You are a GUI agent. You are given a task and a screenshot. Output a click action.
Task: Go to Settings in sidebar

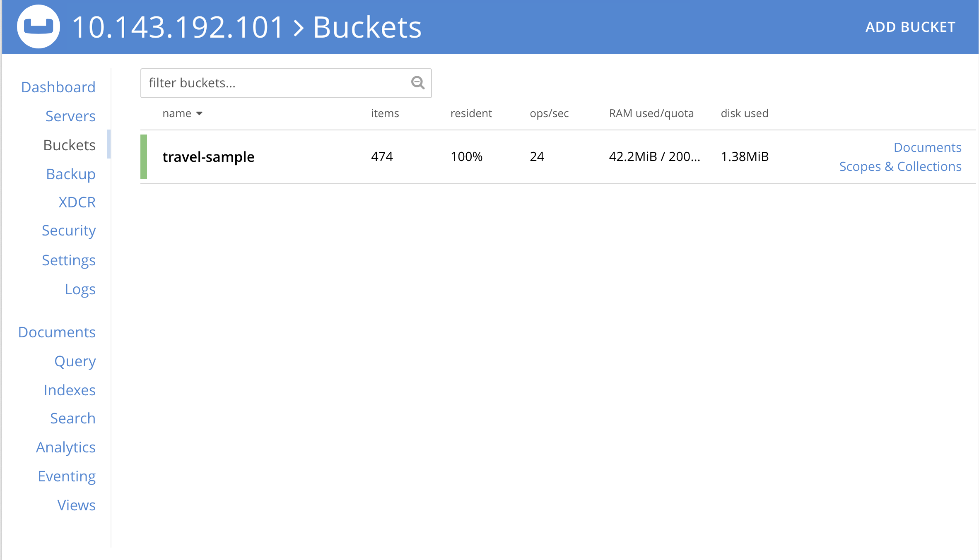pyautogui.click(x=68, y=260)
